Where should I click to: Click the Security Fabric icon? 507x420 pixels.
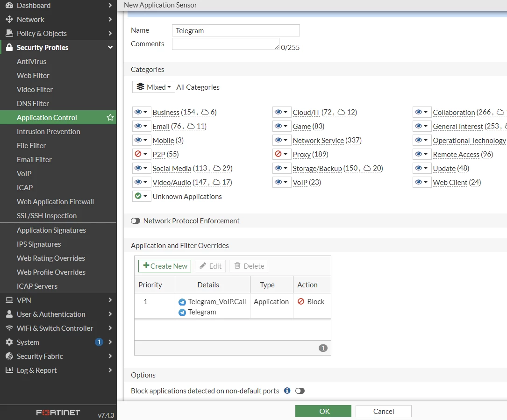pyautogui.click(x=9, y=356)
